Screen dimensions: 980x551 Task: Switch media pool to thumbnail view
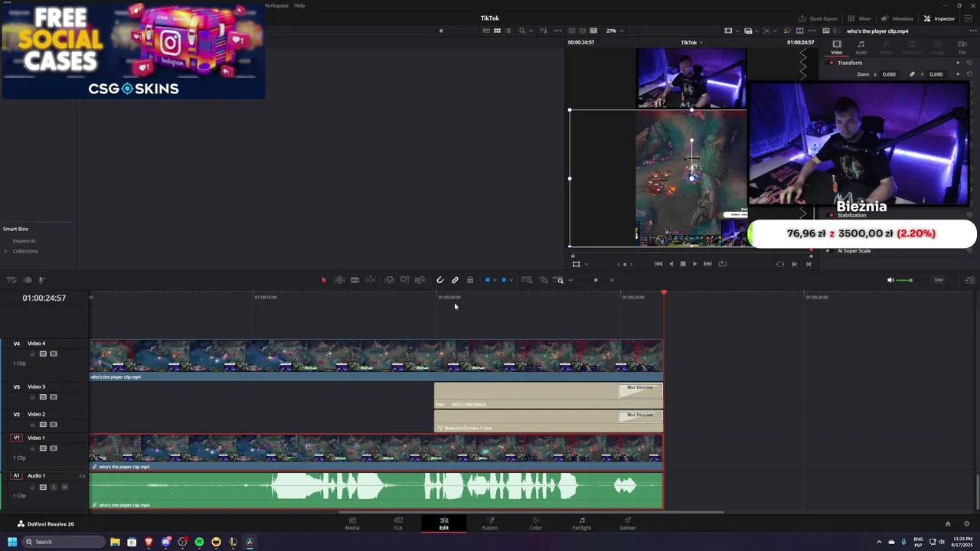497,31
